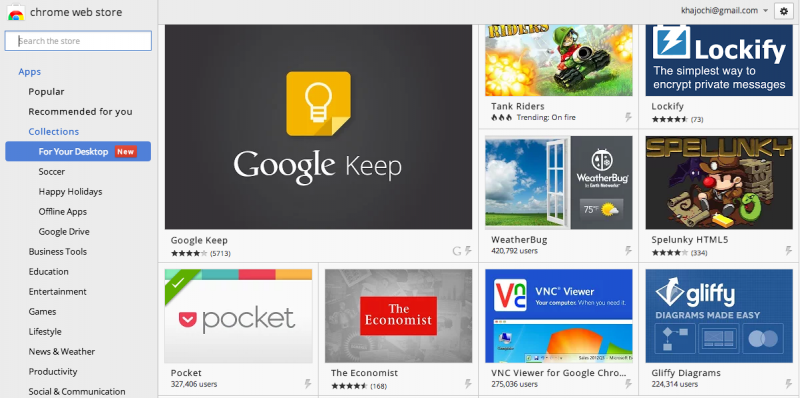Expand the khajochi@gmail.com account dropdown
Screen dimensions: 800x398
(724, 10)
